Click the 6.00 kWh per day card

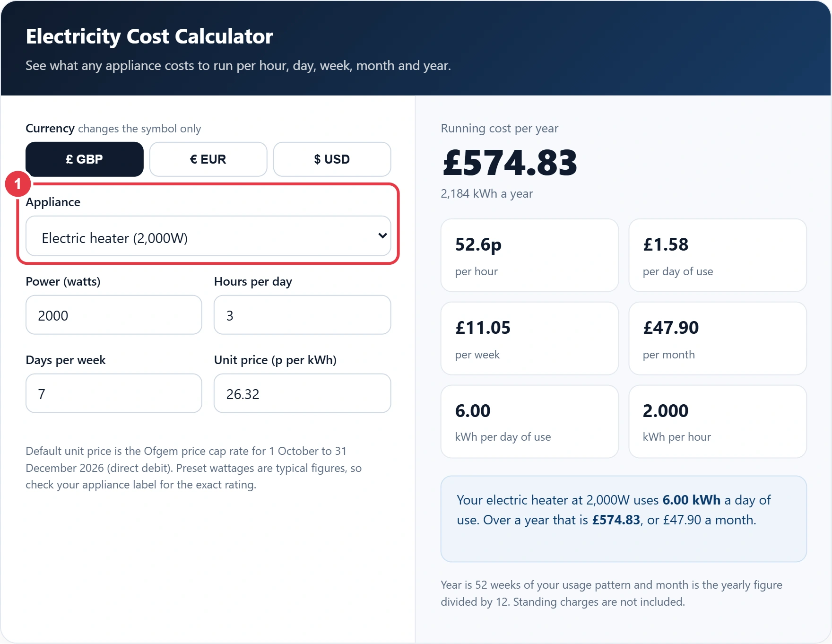(x=529, y=422)
